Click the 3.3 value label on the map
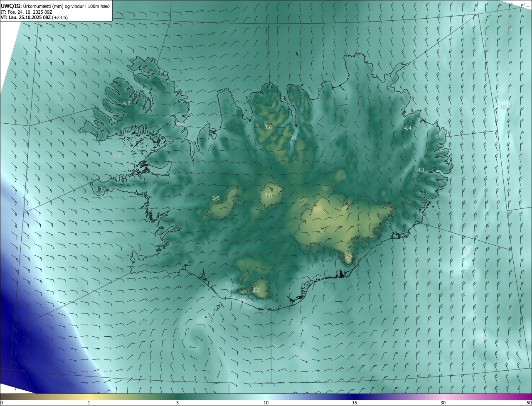This screenshot has height=406, width=532. [256, 290]
